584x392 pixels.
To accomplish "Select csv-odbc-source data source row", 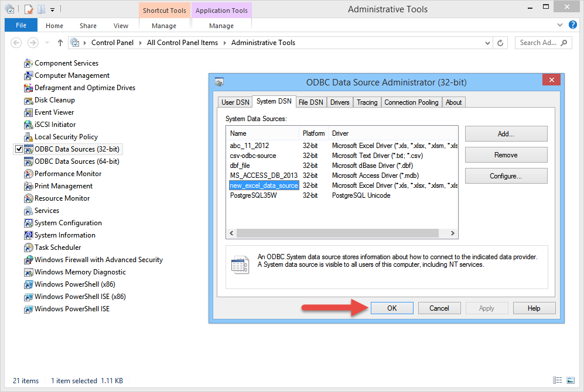I will 342,156.
